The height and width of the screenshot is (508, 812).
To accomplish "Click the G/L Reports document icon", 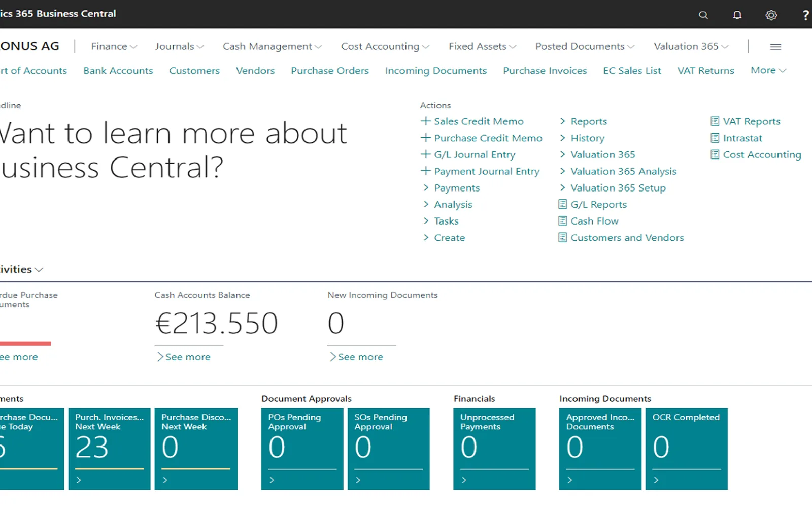I will [x=562, y=205].
